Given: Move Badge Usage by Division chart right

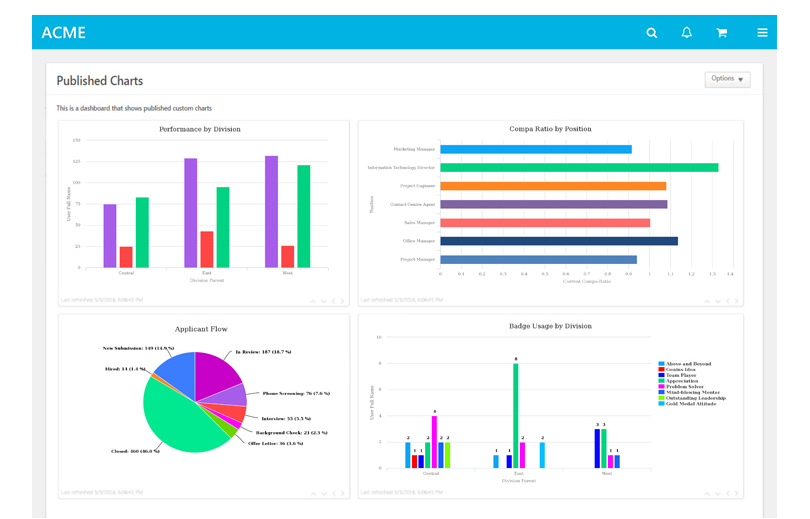Looking at the screenshot, I should coord(736,494).
